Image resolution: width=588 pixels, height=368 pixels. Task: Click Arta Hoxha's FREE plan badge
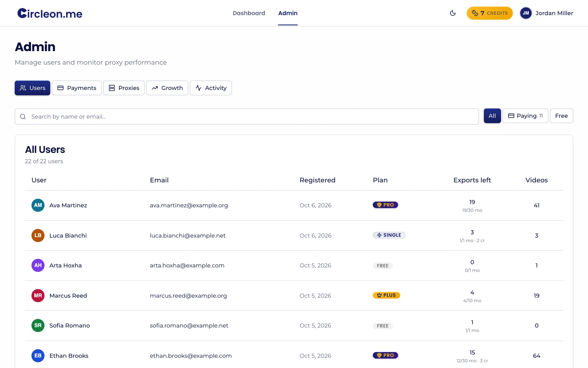pos(383,266)
